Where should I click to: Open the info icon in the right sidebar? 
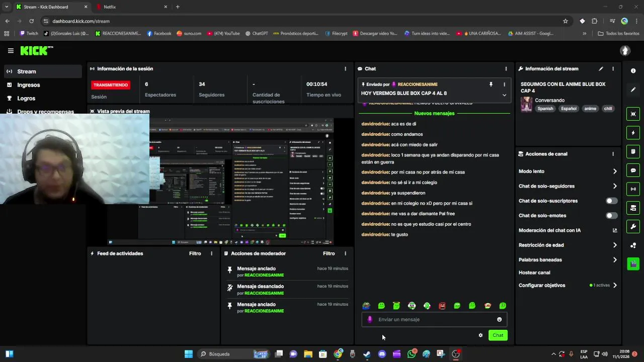(x=633, y=71)
